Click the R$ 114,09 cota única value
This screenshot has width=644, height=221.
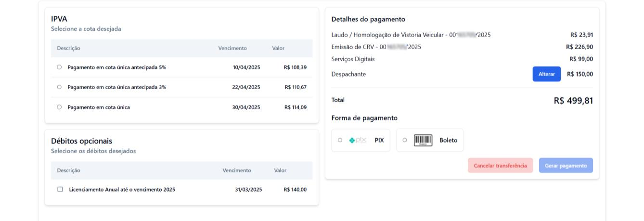pos(295,107)
